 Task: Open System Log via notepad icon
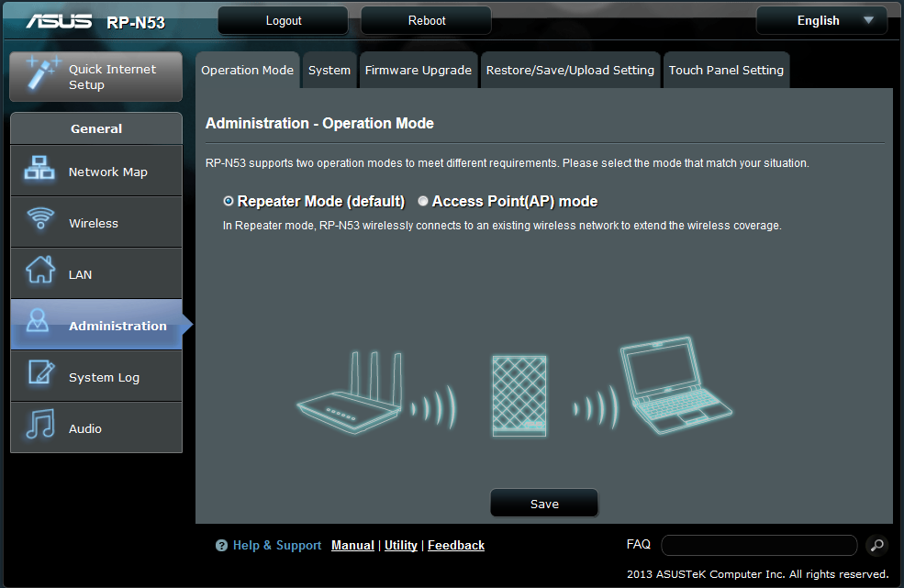[39, 375]
